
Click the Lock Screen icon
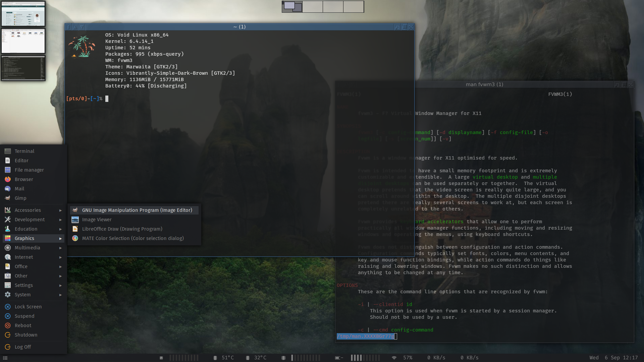tap(8, 307)
